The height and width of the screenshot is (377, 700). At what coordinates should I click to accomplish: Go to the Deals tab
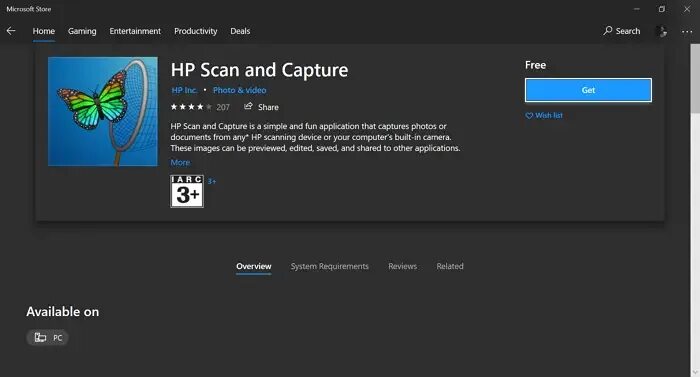pyautogui.click(x=240, y=31)
